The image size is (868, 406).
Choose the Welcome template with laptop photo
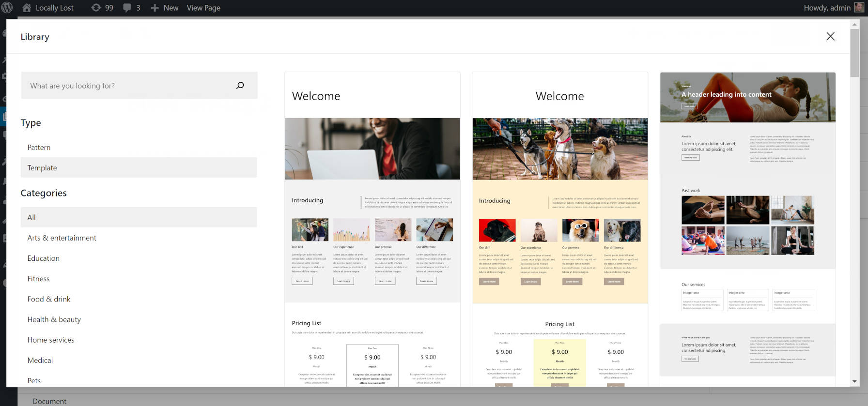tap(372, 229)
